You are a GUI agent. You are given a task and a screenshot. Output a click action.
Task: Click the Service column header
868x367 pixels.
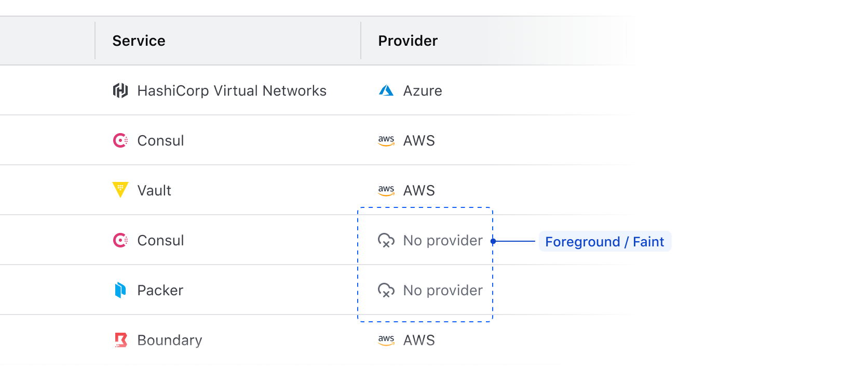tap(139, 41)
